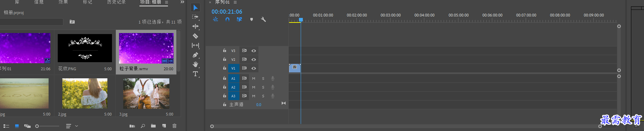
Task: Click the New Item icon
Action: (164, 126)
